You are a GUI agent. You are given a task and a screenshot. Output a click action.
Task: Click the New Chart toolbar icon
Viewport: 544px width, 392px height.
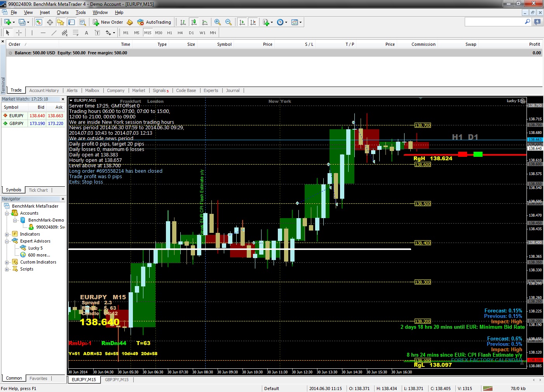tap(9, 22)
